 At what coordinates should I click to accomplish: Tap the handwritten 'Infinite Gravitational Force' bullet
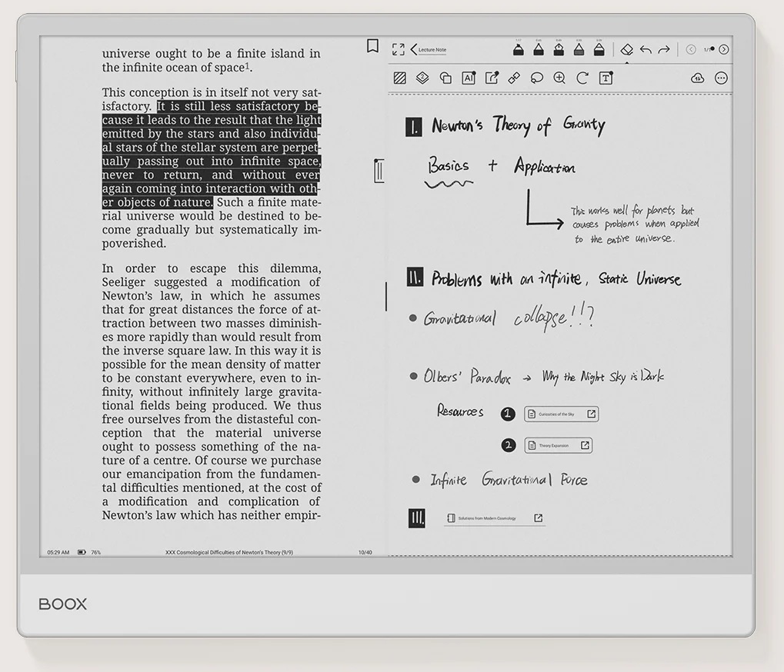point(509,480)
